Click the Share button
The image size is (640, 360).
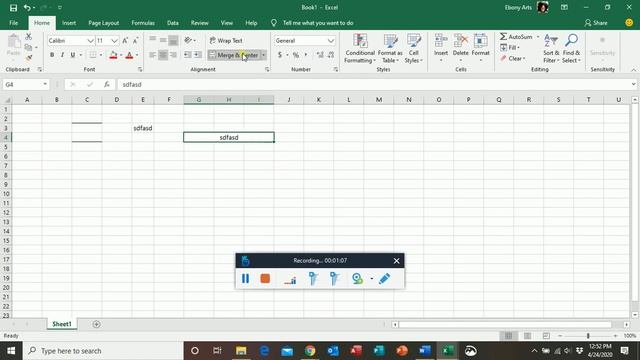596,23
